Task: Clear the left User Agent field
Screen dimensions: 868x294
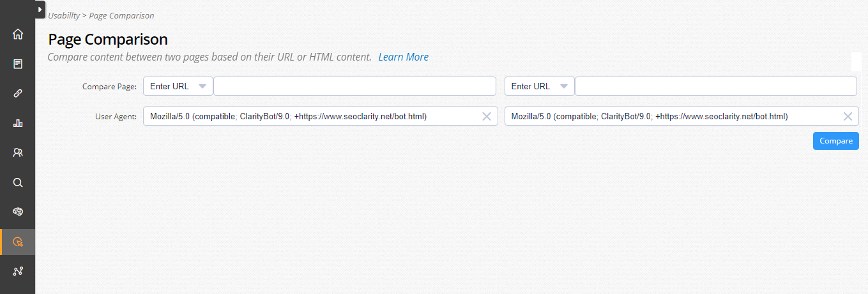Action: pos(487,116)
